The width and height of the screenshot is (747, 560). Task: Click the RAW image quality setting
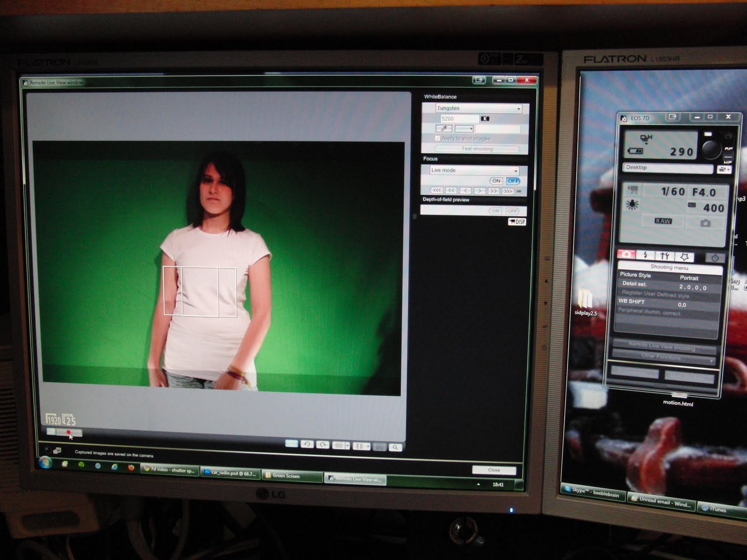coord(663,221)
